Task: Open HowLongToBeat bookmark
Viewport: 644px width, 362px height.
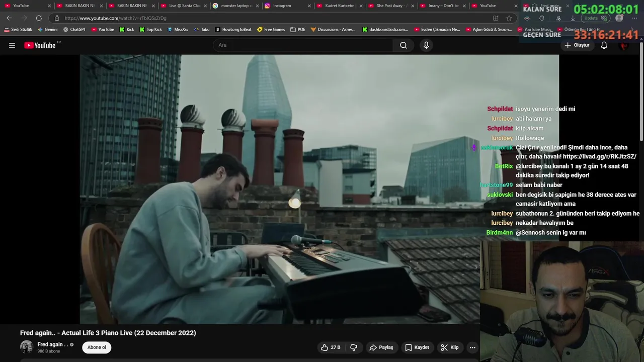Action: pos(233,30)
